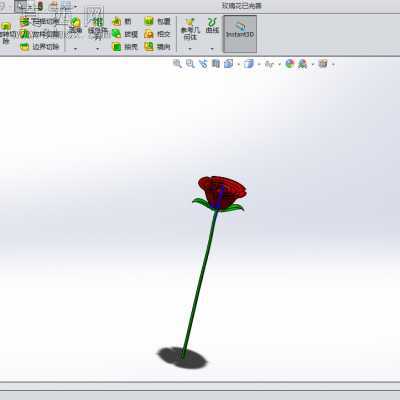Click the Previous View icon
The image size is (400, 400).
(203, 63)
